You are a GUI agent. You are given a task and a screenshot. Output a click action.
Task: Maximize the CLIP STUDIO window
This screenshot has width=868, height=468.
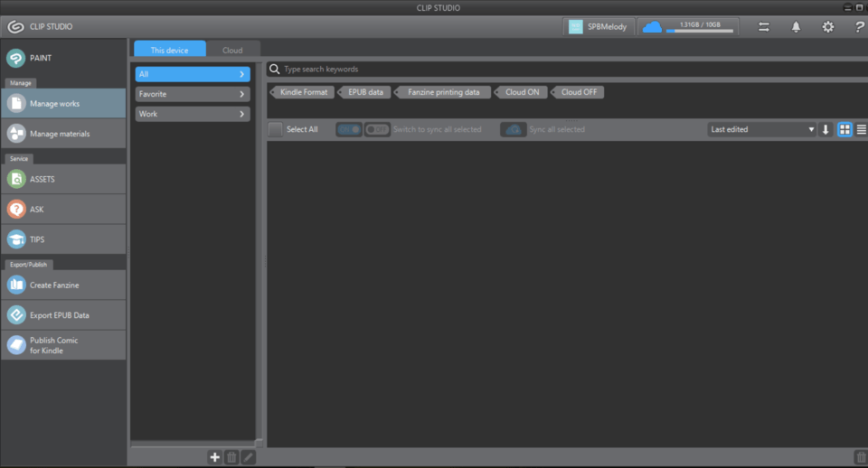point(859,8)
